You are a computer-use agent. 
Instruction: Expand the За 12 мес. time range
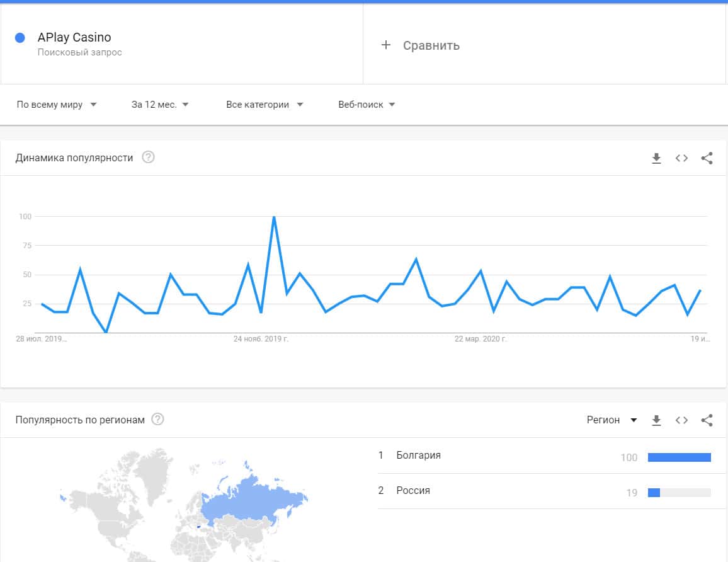(x=160, y=105)
